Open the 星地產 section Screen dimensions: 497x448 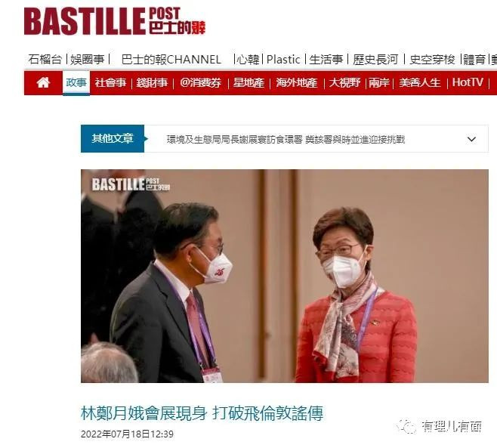248,83
